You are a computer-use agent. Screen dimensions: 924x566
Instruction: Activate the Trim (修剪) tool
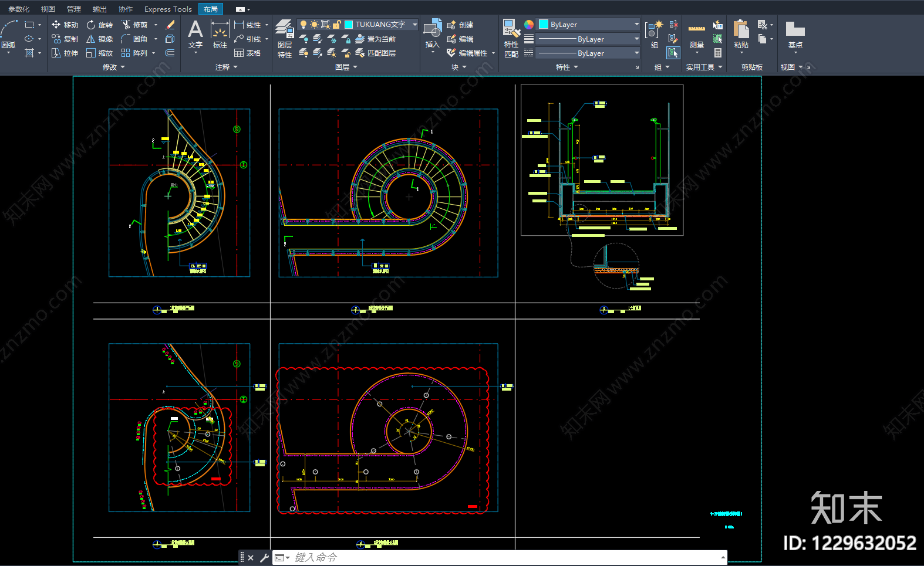[134, 25]
